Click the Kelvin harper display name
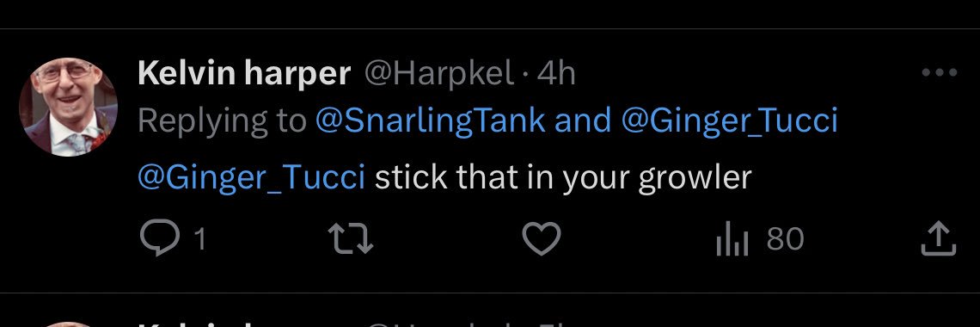 click(244, 74)
